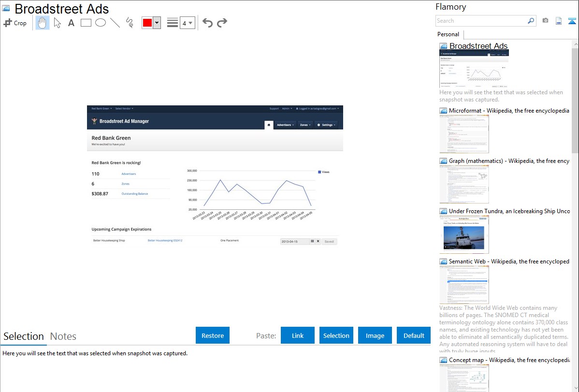The image size is (579, 392).
Task: Click into the Search field
Action: [x=481, y=21]
